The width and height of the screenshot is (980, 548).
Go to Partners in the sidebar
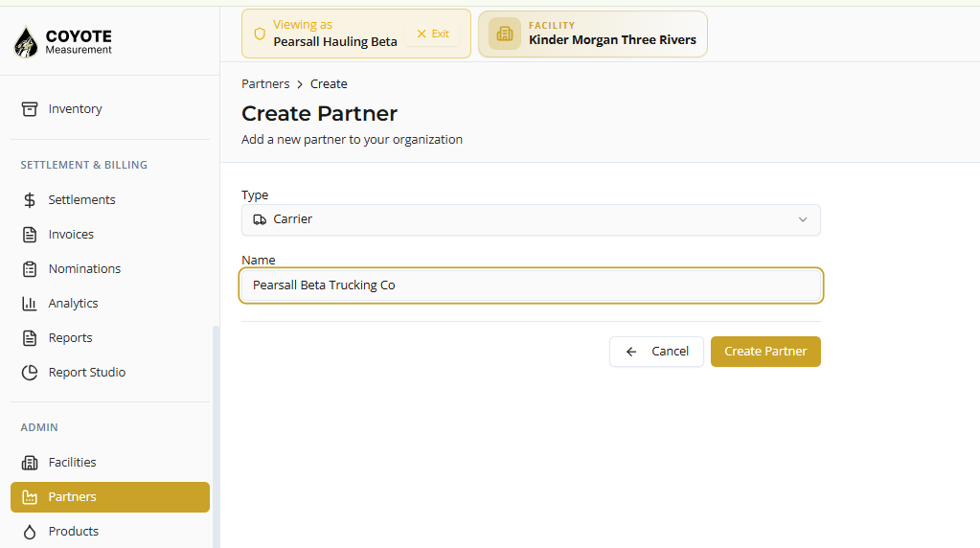tap(110, 497)
